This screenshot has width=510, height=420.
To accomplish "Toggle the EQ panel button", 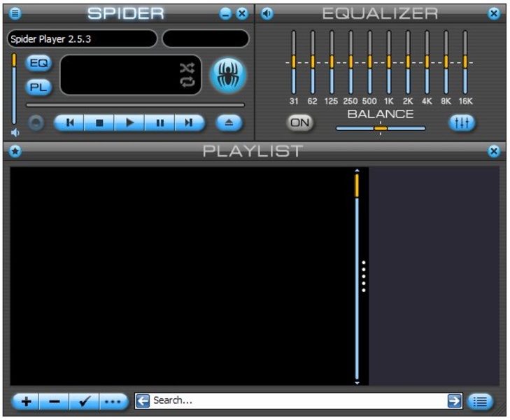I will 38,63.
